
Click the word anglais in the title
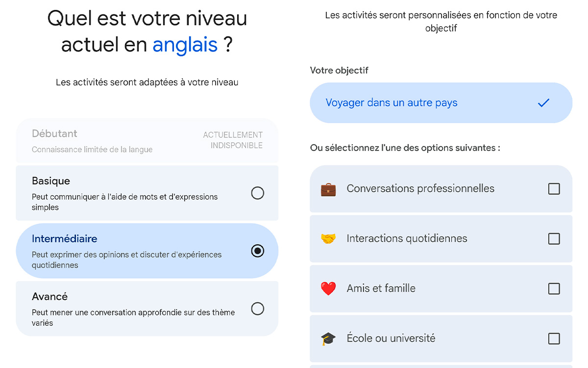185,45
